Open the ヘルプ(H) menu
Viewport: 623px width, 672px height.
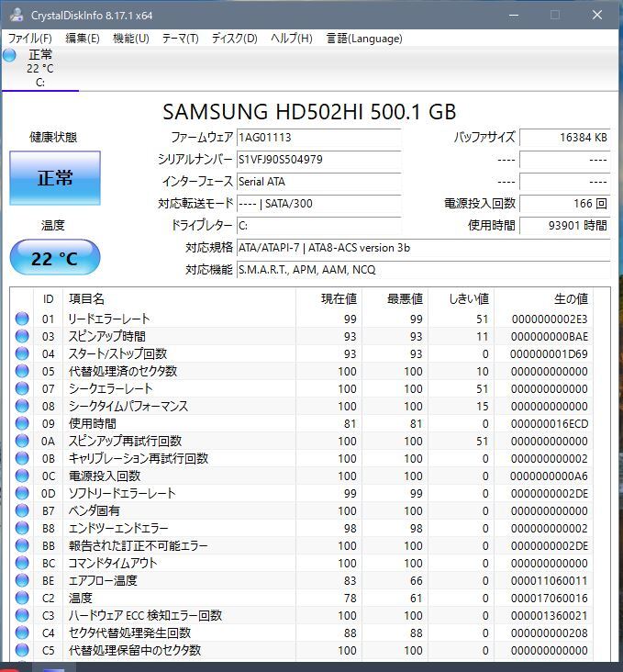tap(292, 39)
